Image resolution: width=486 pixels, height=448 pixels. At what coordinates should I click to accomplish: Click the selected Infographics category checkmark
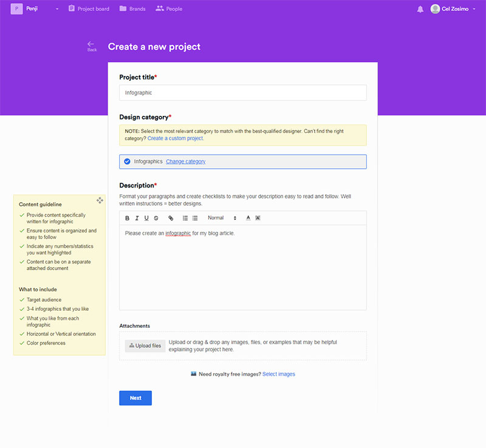127,161
